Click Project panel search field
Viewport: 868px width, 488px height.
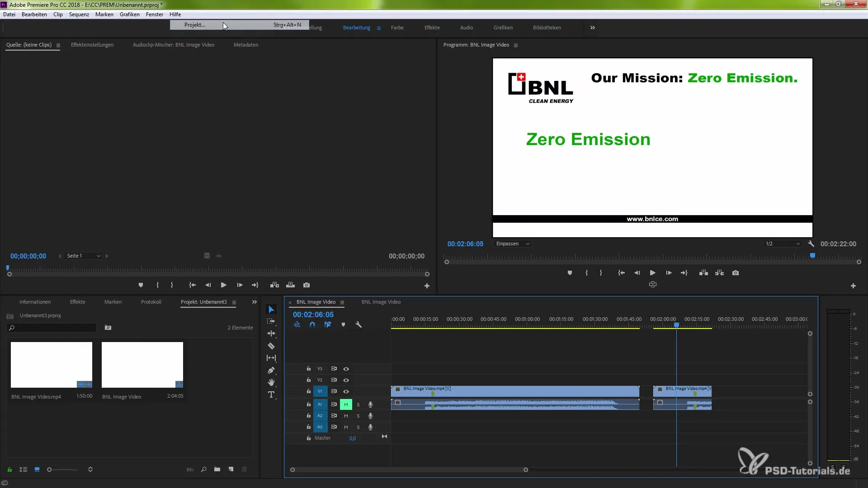click(52, 328)
